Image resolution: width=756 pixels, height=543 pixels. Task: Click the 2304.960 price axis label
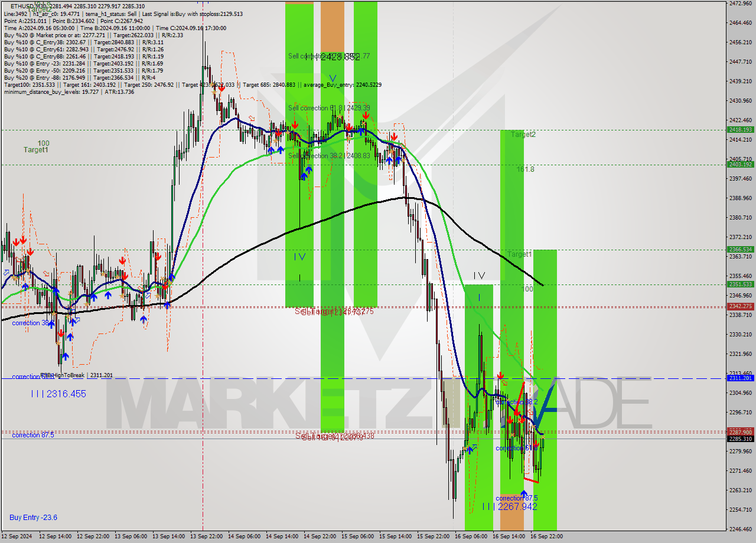pyautogui.click(x=739, y=393)
